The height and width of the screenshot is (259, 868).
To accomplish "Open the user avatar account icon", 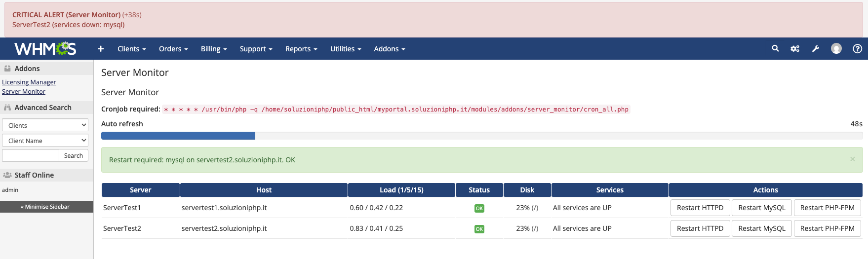I will [836, 48].
